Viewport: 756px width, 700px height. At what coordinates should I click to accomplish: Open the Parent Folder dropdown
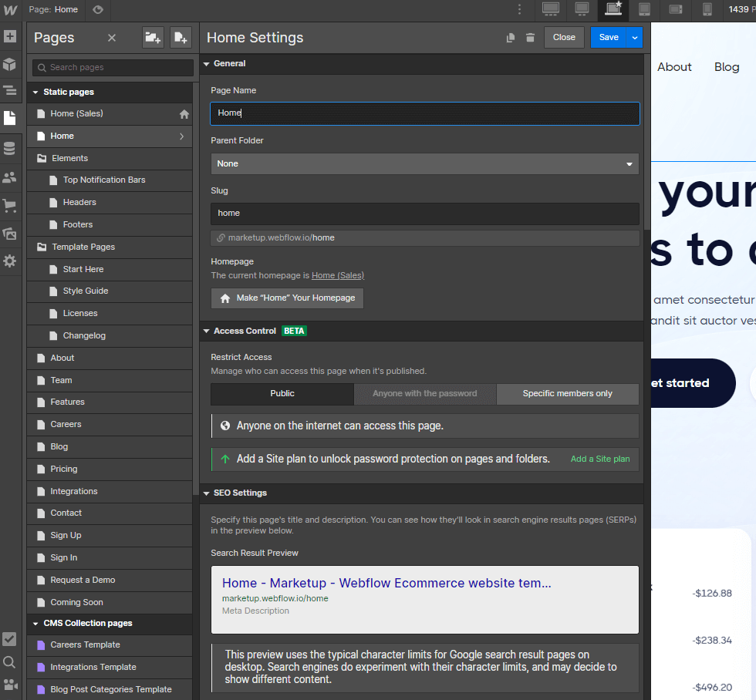[x=424, y=163]
